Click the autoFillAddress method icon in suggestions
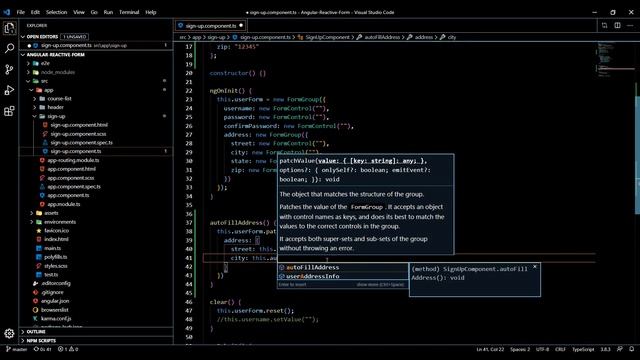 coord(282,267)
